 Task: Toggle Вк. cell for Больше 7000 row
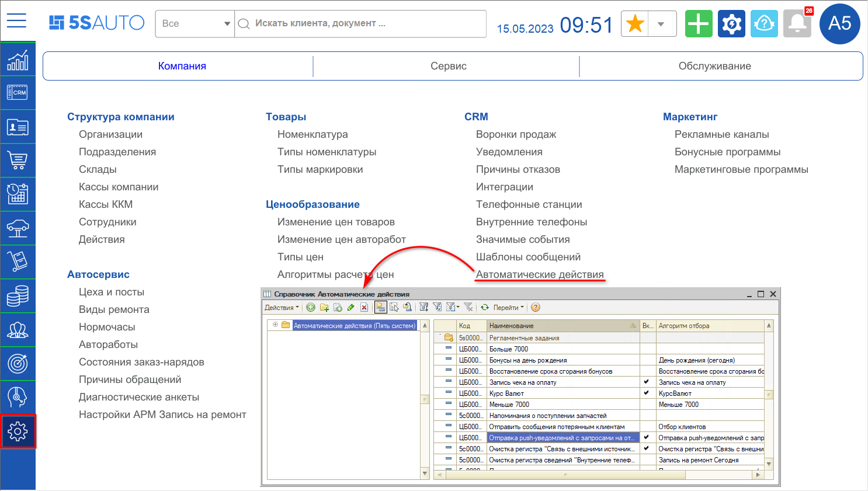[648, 349]
